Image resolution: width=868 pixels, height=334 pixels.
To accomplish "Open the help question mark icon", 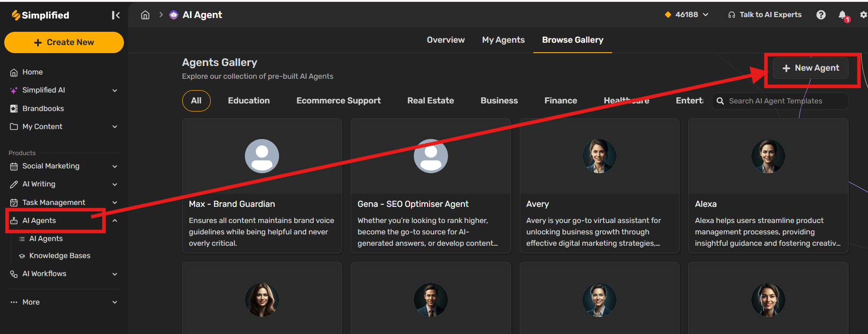I will (821, 15).
